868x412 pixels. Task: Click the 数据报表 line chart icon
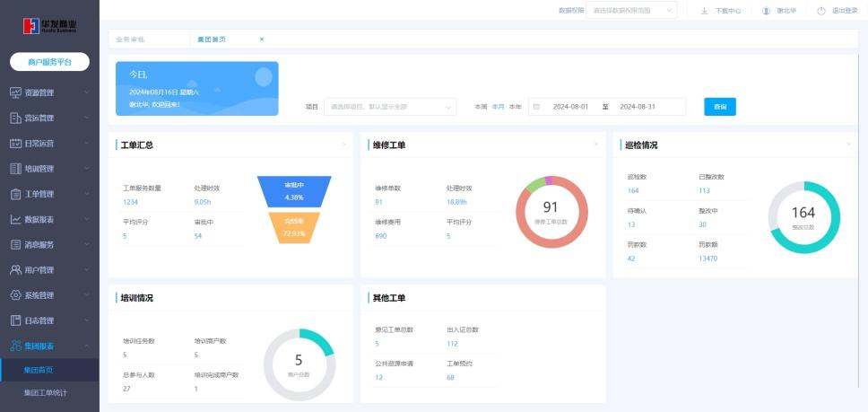[x=15, y=219]
